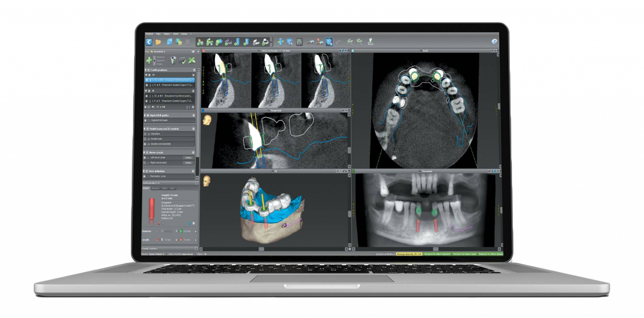Toggle visibility of Digital Drill Guide row
The height and width of the screenshot is (318, 644).
tap(145, 120)
